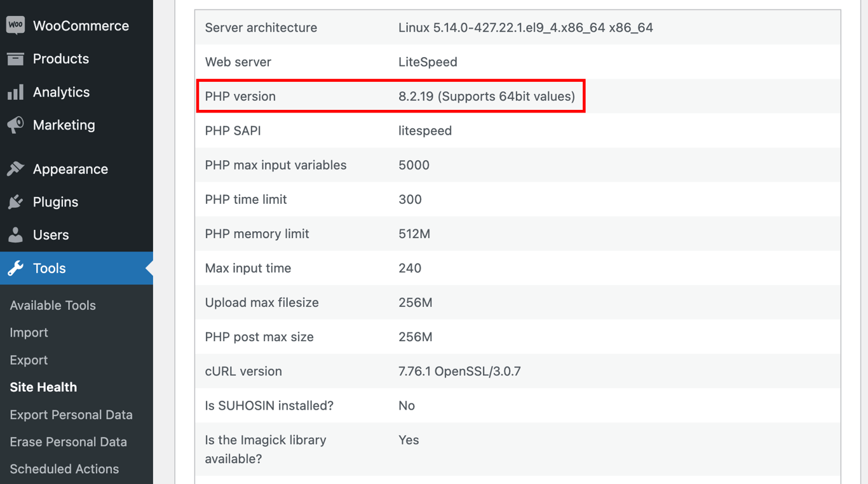Select Site Health in the sidebar
This screenshot has width=868, height=484.
(x=43, y=387)
